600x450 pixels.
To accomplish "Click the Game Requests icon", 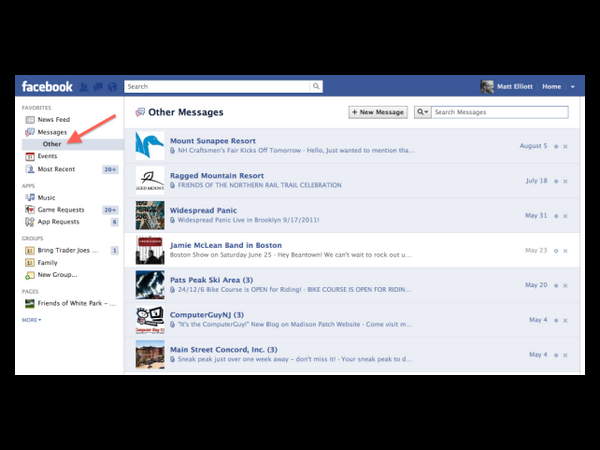I will 30,210.
